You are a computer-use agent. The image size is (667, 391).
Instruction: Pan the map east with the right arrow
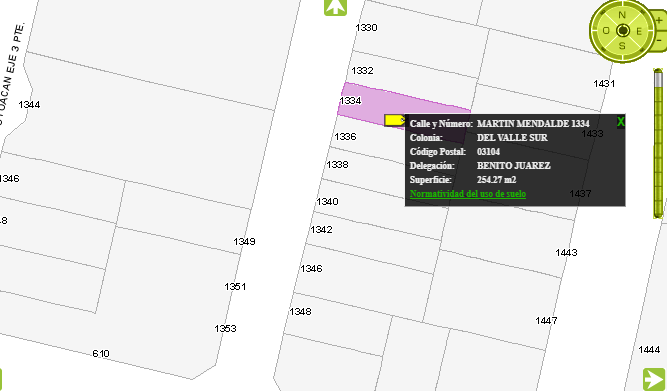point(654,379)
